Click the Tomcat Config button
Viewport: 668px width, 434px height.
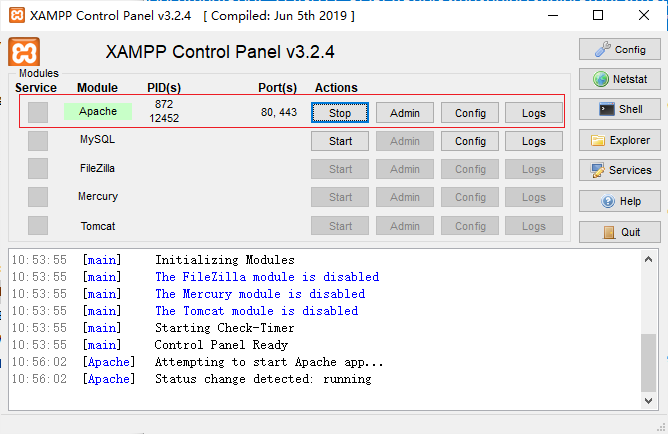(x=470, y=226)
